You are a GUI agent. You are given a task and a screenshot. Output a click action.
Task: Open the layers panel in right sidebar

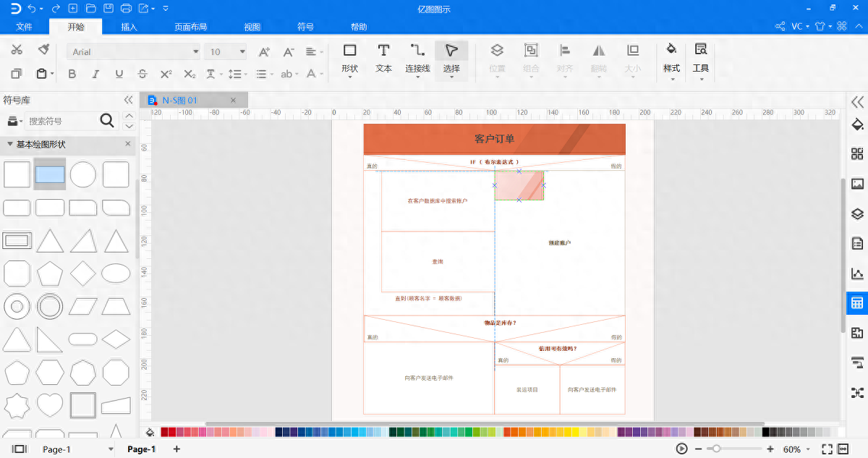(x=857, y=213)
